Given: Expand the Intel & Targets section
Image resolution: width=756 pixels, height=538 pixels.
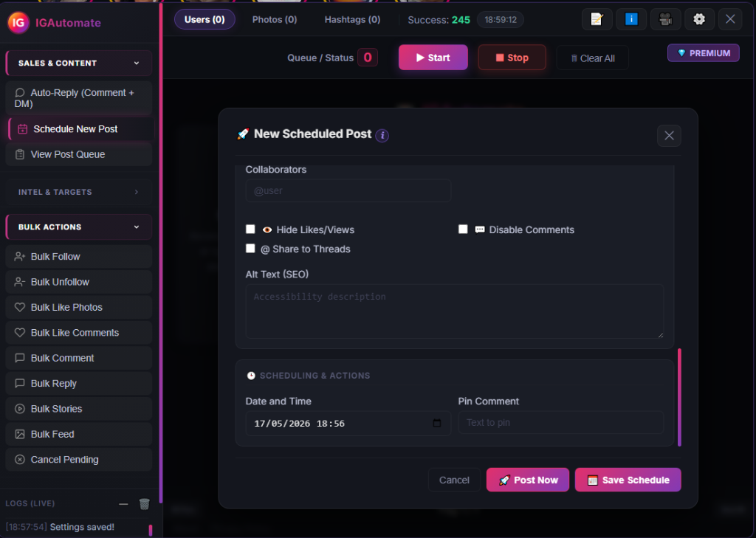Looking at the screenshot, I should (79, 192).
